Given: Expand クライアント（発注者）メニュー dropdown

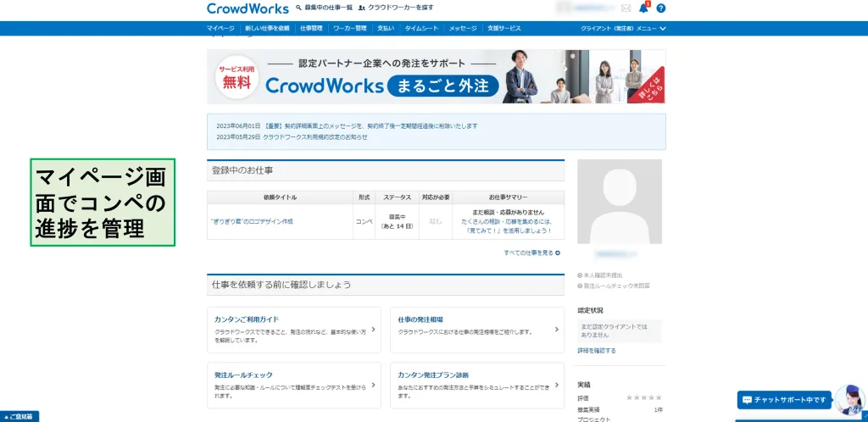Looking at the screenshot, I should click(x=623, y=28).
